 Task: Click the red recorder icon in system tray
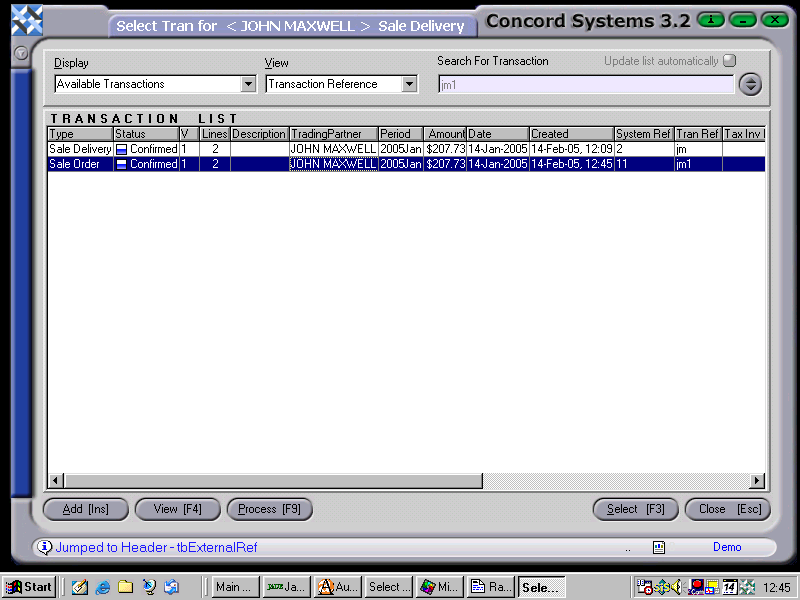pyautogui.click(x=698, y=587)
